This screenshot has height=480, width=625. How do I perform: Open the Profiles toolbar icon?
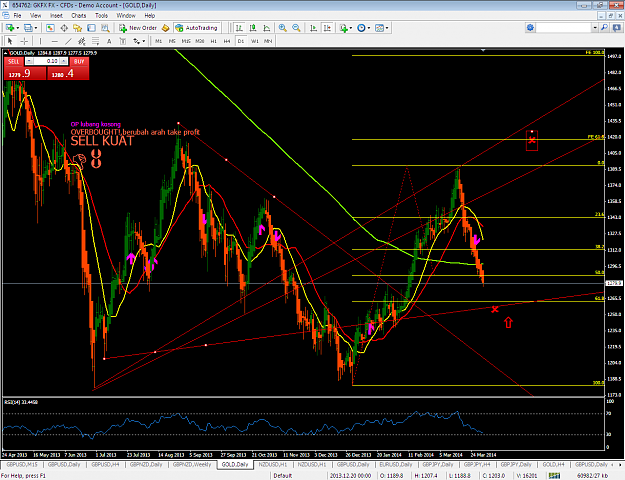[28, 28]
